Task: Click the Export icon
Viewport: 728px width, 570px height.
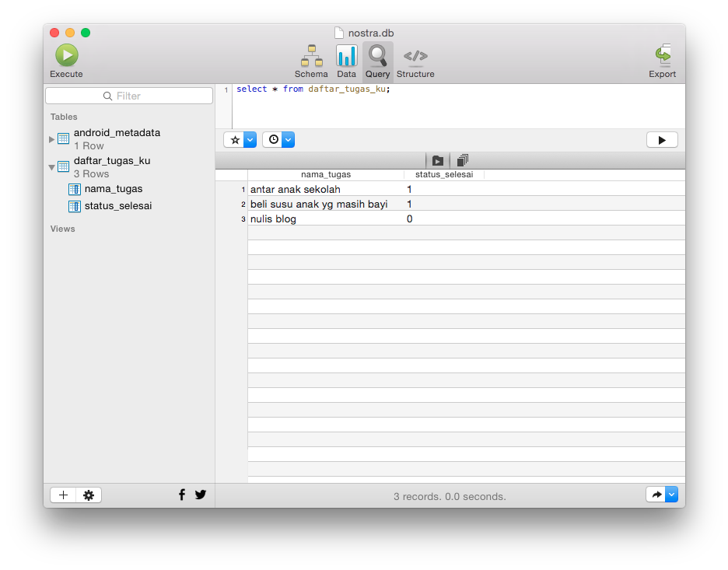Action: click(662, 61)
